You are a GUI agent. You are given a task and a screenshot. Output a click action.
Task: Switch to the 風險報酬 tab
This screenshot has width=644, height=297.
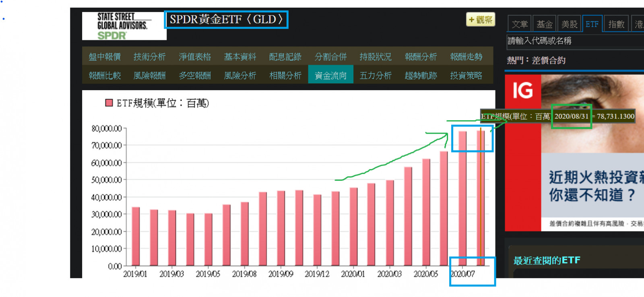[x=150, y=75]
